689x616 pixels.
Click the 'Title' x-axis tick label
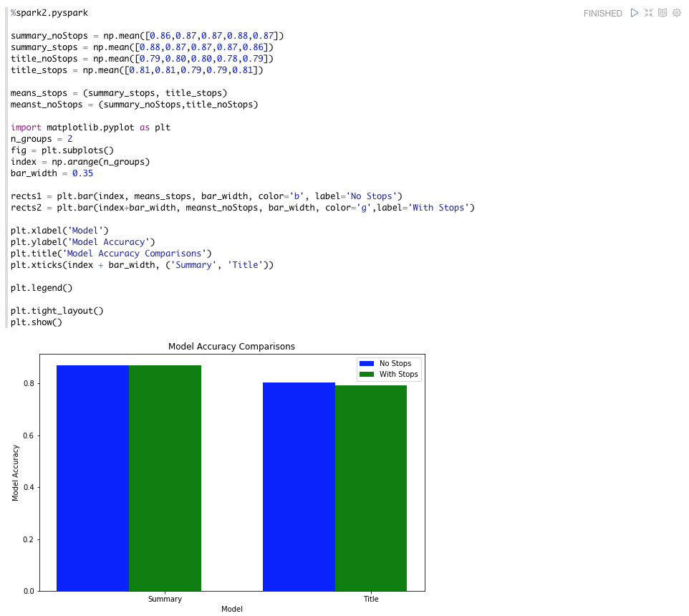tap(371, 599)
